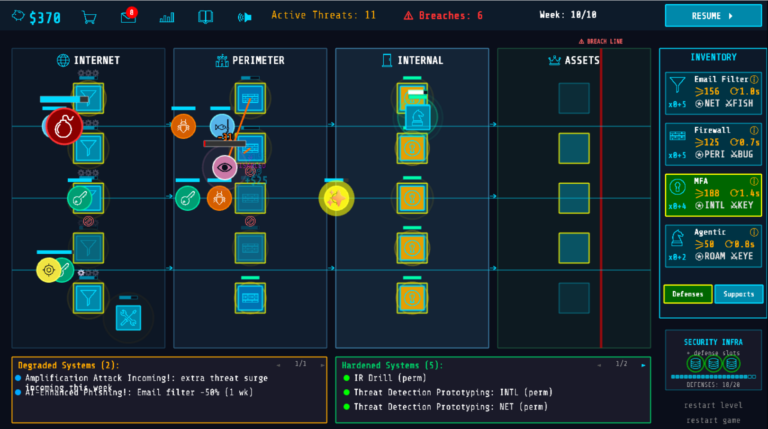
Task: Click the yellow star burst on Internal border
Action: [x=336, y=198]
